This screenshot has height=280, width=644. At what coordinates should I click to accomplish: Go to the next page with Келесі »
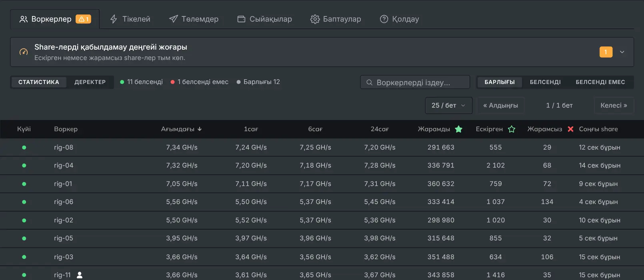(614, 106)
